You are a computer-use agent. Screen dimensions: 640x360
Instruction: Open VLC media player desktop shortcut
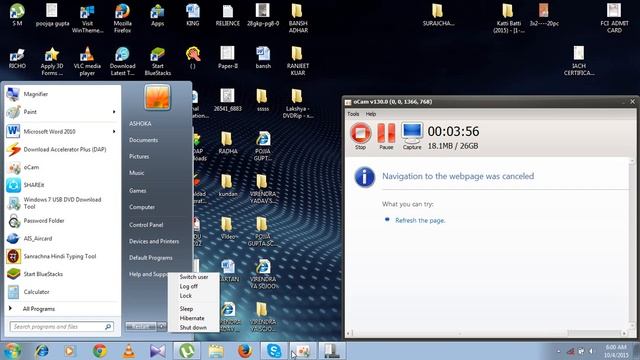(x=87, y=61)
